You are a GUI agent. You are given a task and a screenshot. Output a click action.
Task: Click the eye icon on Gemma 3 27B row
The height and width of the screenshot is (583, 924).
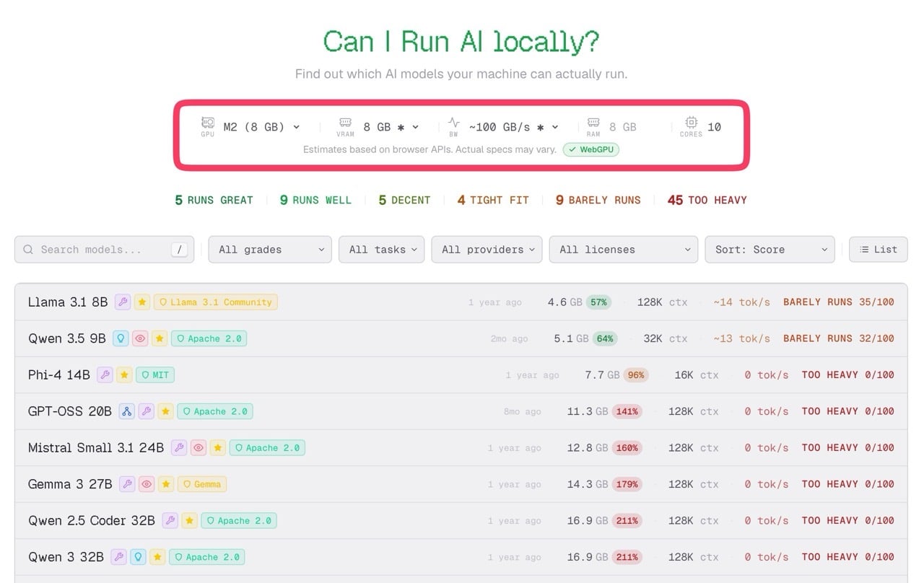[x=147, y=484]
